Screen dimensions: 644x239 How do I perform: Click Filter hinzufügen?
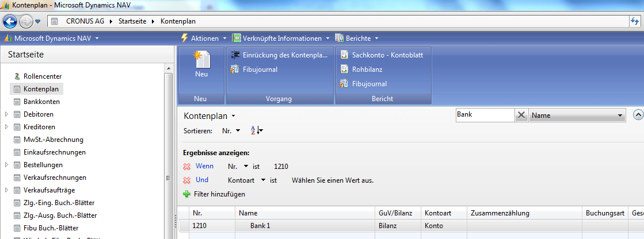pos(214,194)
